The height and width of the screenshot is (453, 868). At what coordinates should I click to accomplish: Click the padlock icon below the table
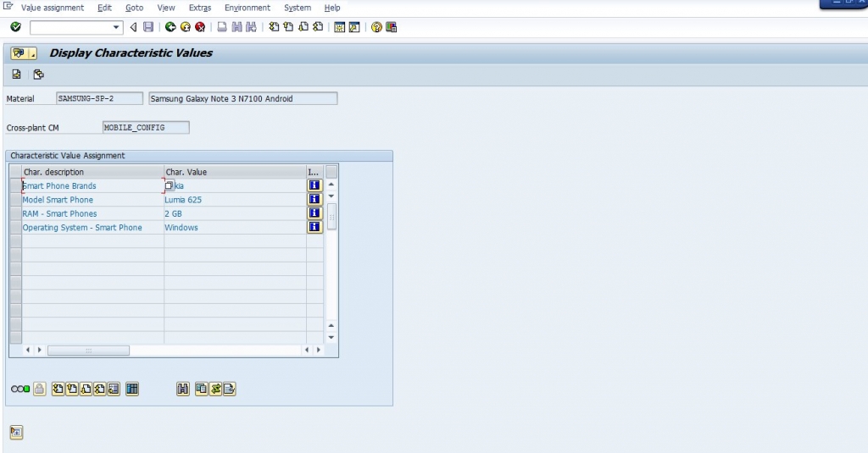tap(39, 389)
